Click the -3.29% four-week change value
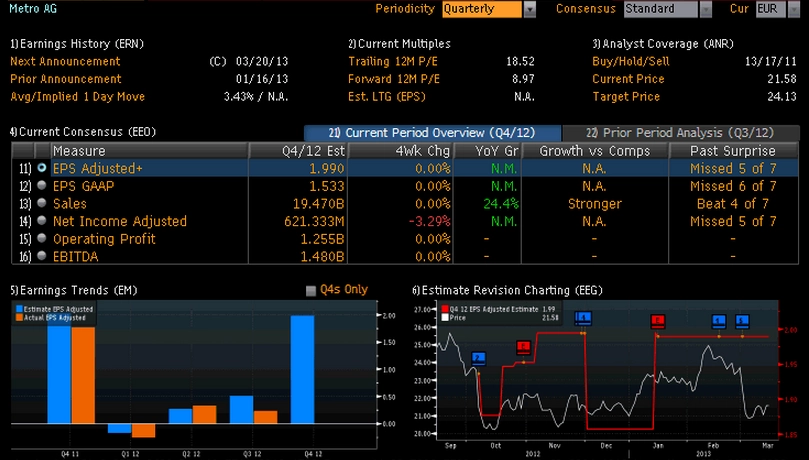 tap(429, 221)
